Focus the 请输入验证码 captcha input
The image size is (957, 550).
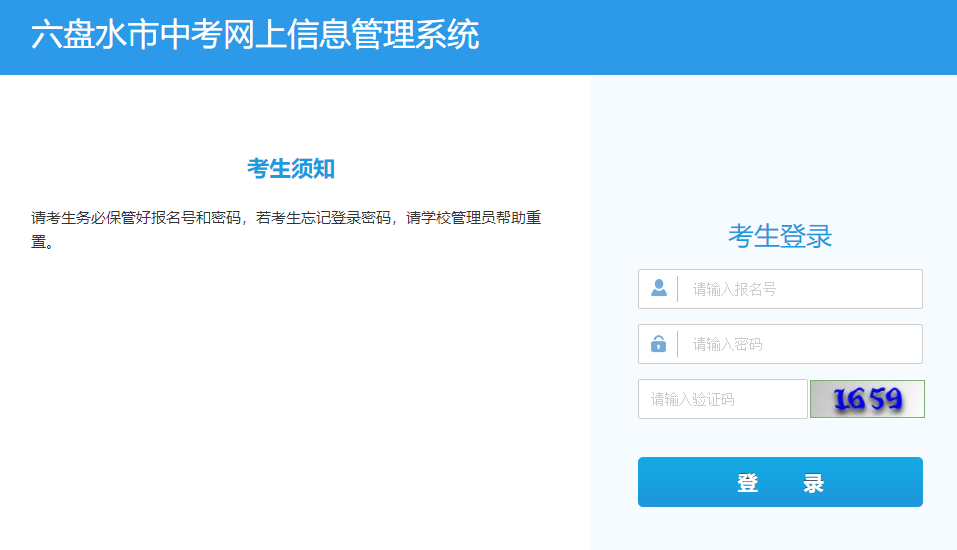click(723, 399)
